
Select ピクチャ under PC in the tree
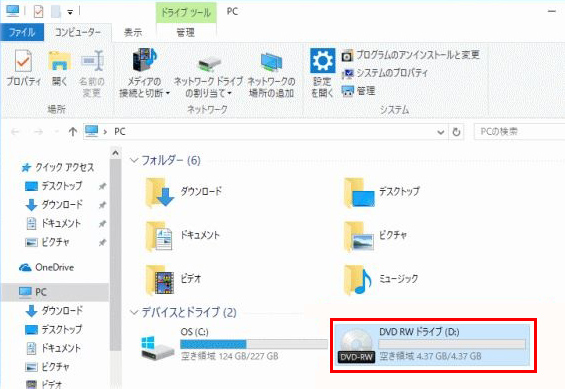click(x=47, y=367)
